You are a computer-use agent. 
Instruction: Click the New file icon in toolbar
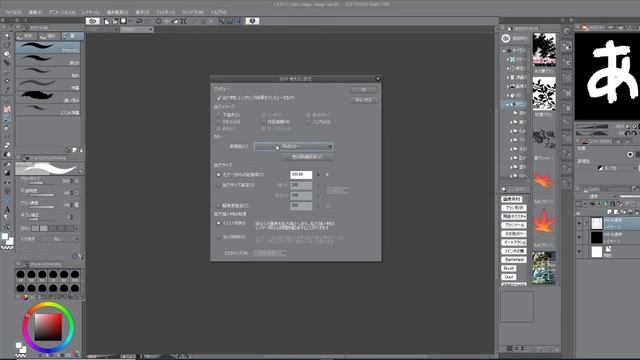(x=107, y=21)
